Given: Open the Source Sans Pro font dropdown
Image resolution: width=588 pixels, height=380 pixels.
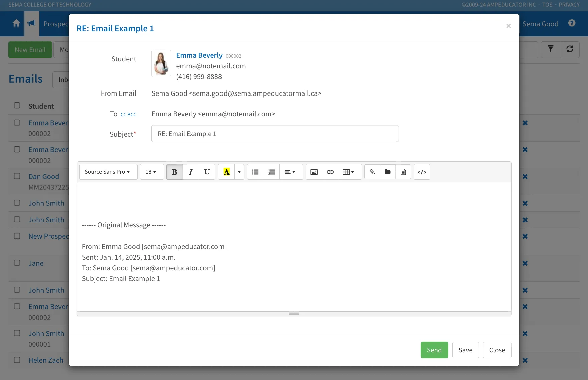Looking at the screenshot, I should tap(108, 172).
